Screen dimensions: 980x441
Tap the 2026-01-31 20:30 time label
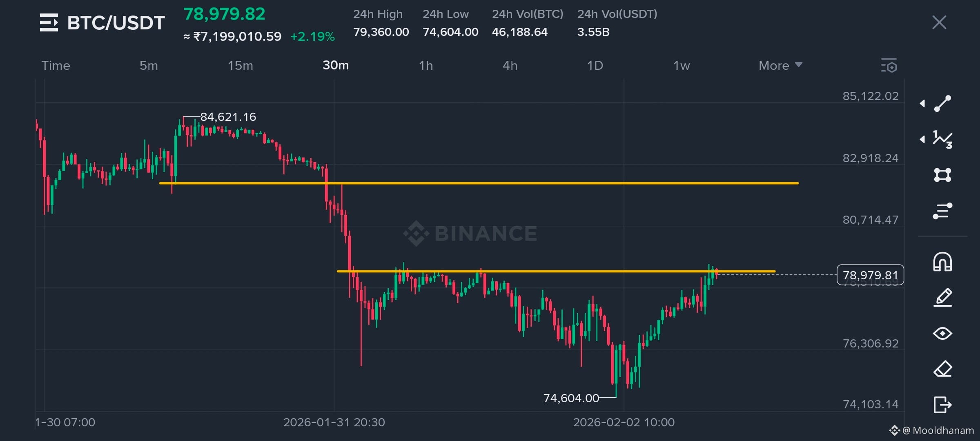click(x=334, y=422)
